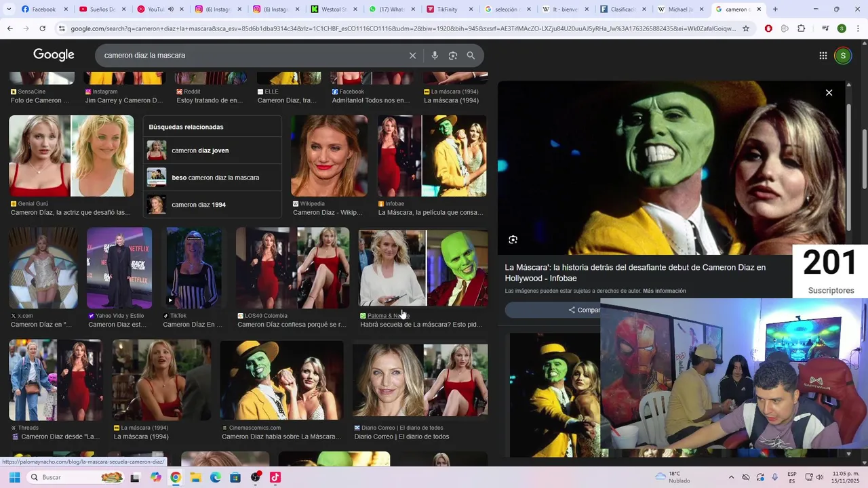This screenshot has width=868, height=488.
Task: Open the Infobae La Máscara image result
Action: coord(432,156)
